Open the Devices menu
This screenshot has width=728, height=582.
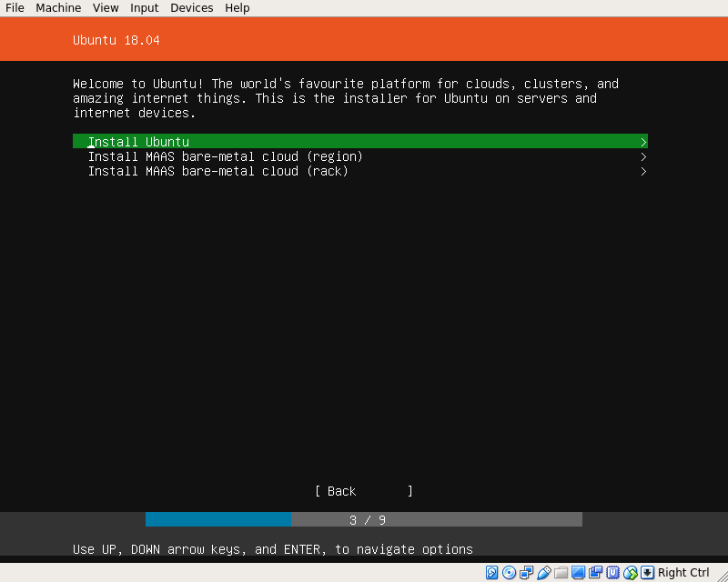(191, 8)
